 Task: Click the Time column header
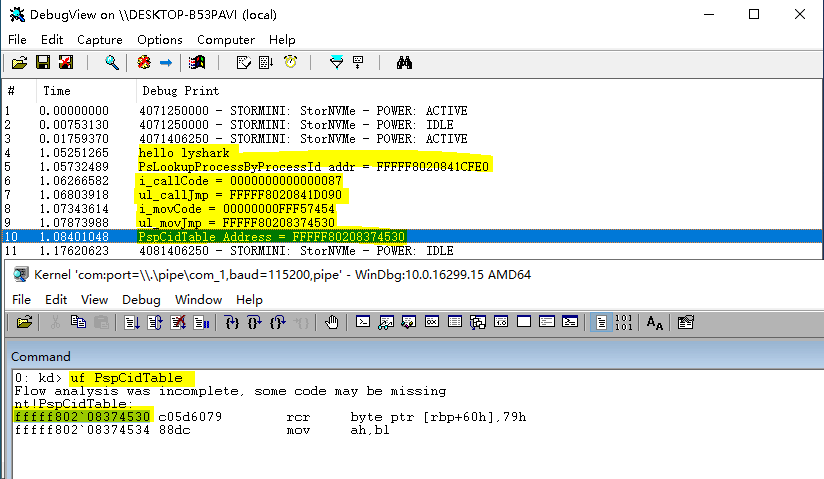(x=86, y=91)
